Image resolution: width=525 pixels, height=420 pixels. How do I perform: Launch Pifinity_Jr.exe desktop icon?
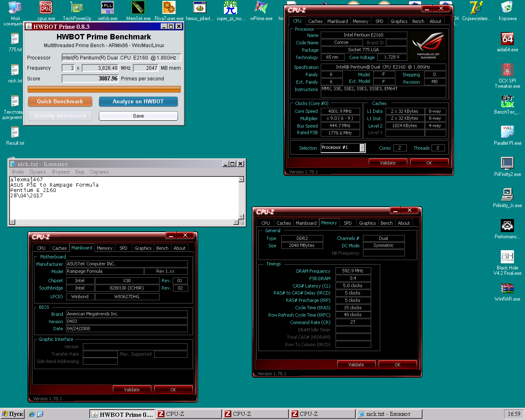coord(507,198)
